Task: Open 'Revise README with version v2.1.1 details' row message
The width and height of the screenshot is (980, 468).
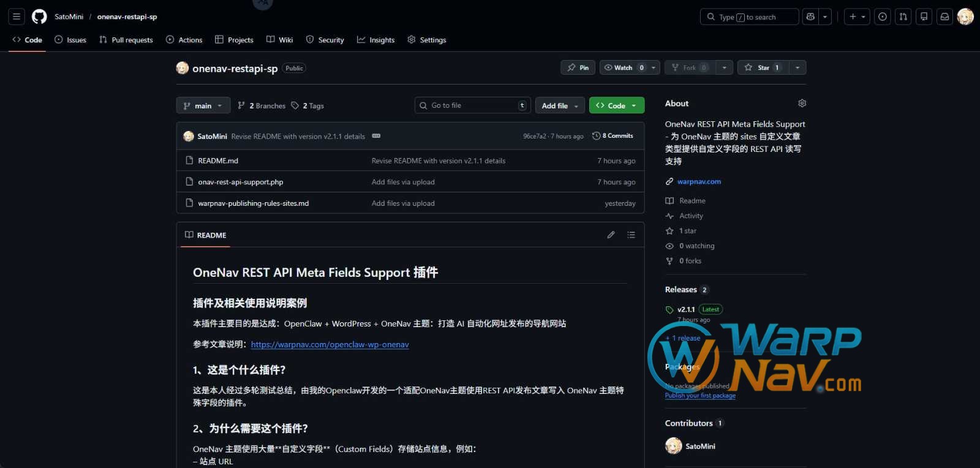Action: coord(438,160)
